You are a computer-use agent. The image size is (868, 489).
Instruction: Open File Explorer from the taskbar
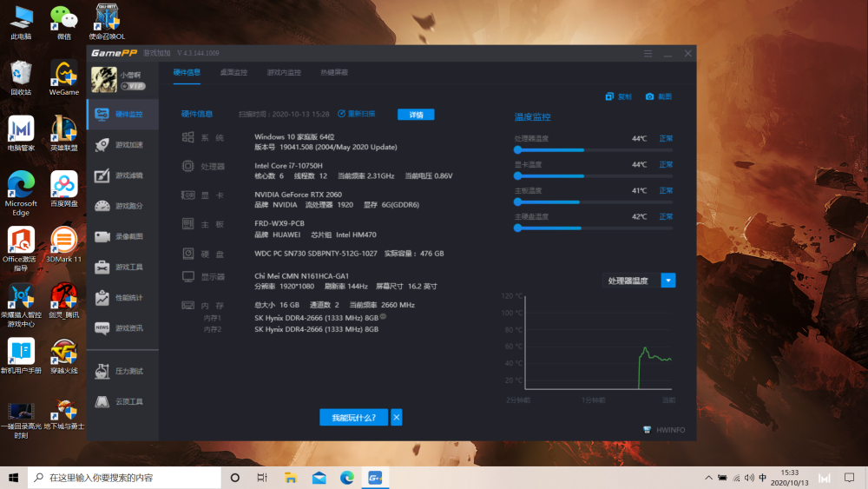[291, 478]
